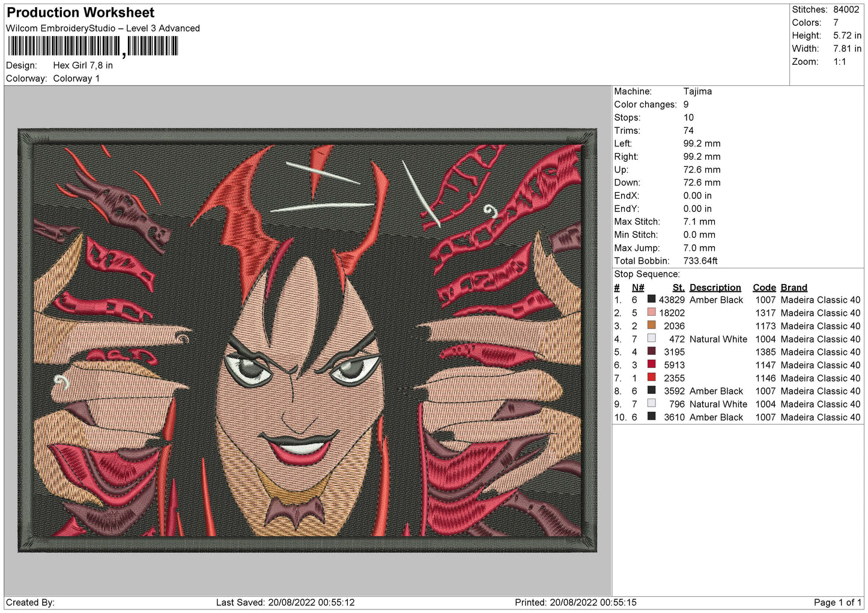
Task: Click the 'St.' column header
Action: [678, 288]
